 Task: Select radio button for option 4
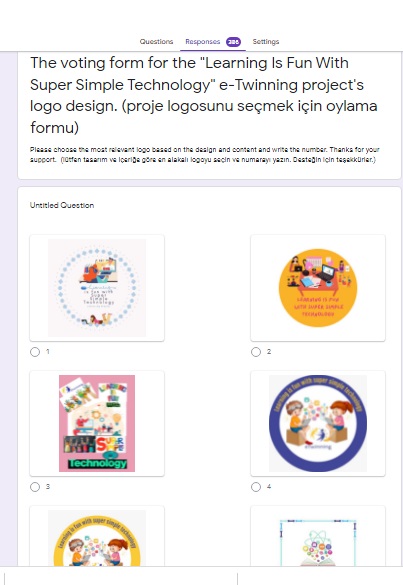pos(256,487)
